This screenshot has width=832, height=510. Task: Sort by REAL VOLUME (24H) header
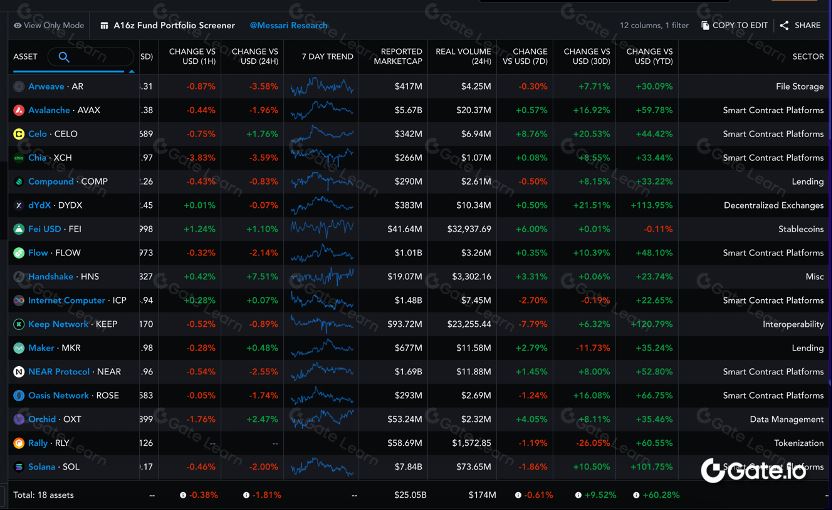coord(463,56)
